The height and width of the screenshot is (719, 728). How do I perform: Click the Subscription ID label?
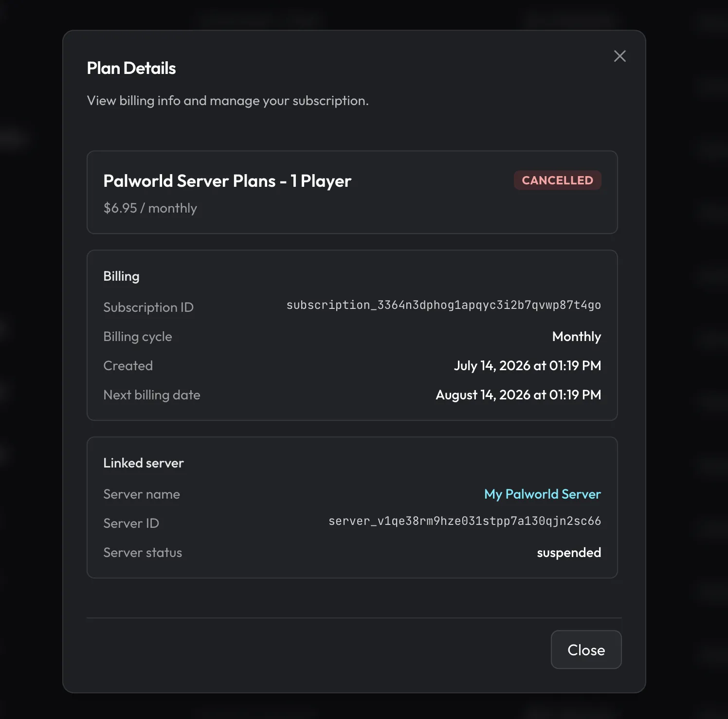[148, 307]
